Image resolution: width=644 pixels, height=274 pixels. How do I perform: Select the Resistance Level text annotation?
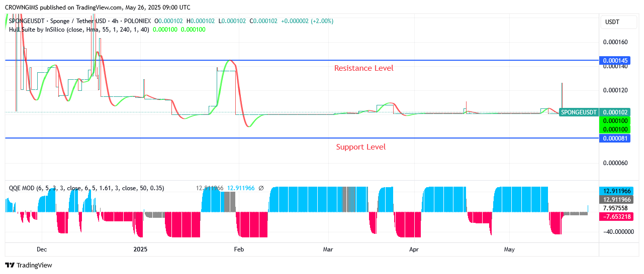click(x=363, y=68)
